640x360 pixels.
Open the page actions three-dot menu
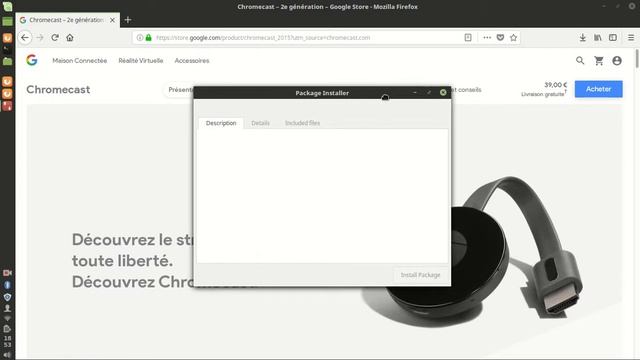(487, 38)
